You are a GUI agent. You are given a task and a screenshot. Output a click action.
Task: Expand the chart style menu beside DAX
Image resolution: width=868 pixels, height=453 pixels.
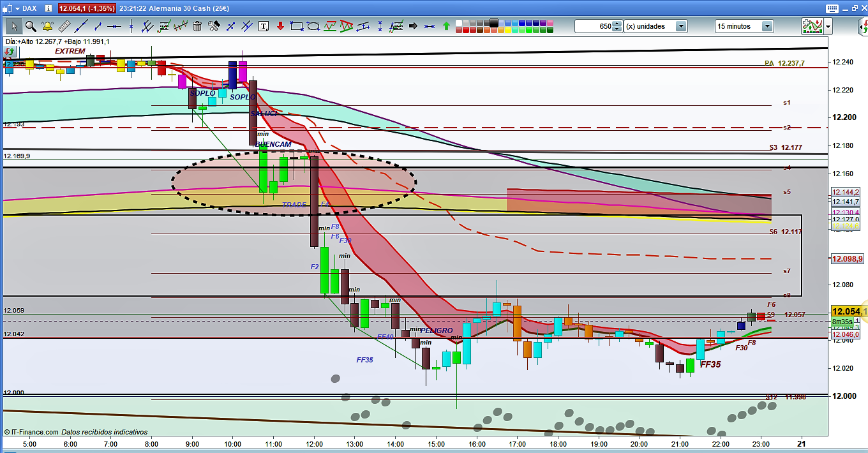[16, 8]
